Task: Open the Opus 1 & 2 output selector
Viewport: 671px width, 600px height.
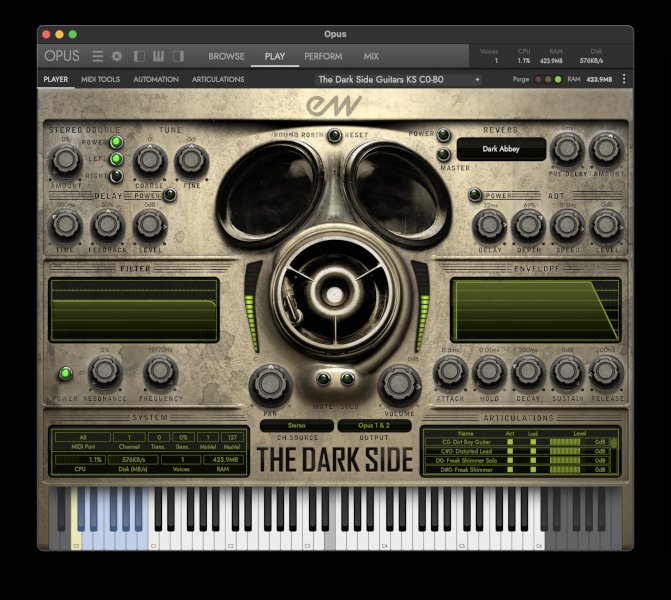Action: [374, 425]
